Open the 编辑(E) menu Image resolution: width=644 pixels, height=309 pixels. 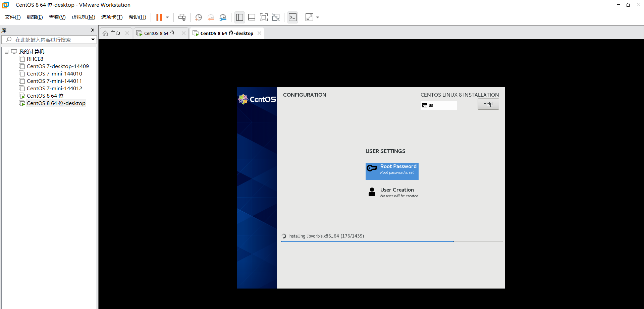[x=35, y=17]
